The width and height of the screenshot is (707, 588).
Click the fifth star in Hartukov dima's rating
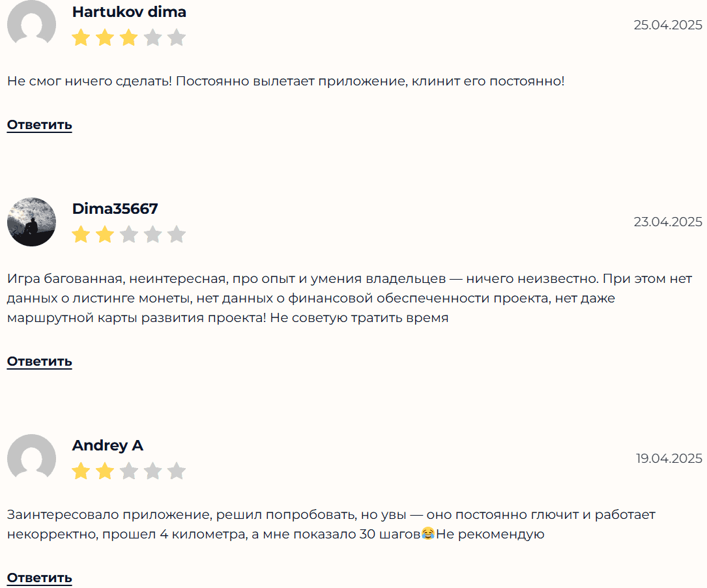(x=177, y=38)
